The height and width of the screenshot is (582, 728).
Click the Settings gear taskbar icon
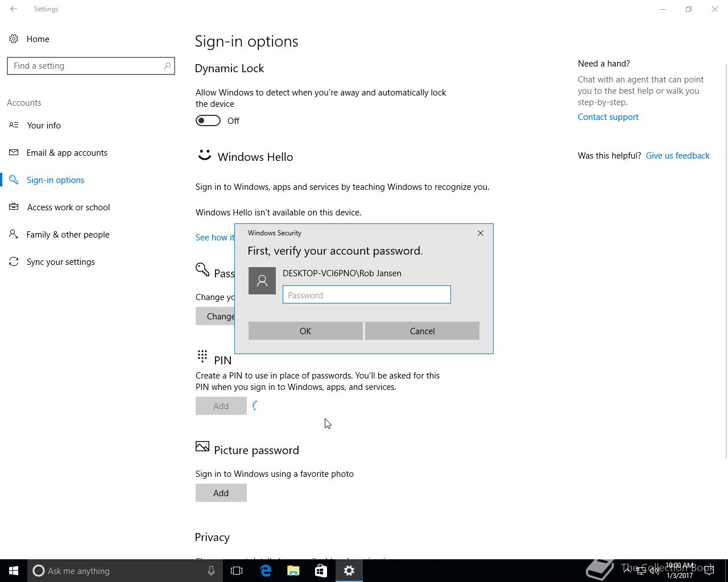(349, 571)
